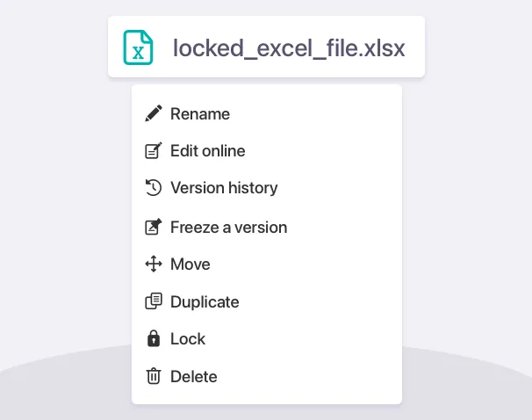Click the Freeze a version pin icon
Screen dimensions: 532x420
pyautogui.click(x=154, y=227)
